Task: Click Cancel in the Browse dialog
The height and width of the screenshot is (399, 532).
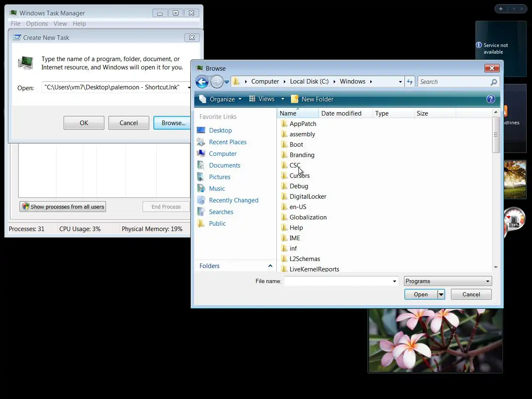Action: tap(471, 294)
